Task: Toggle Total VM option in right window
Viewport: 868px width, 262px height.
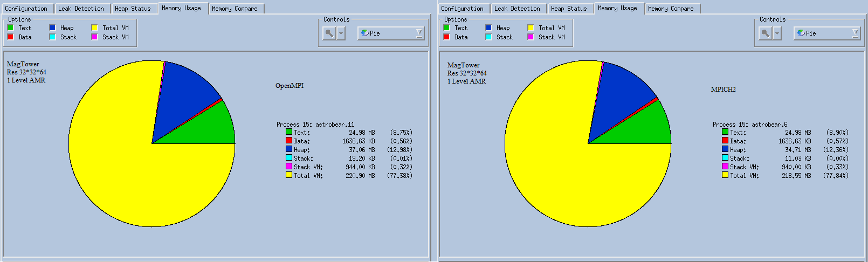Action: [x=531, y=27]
